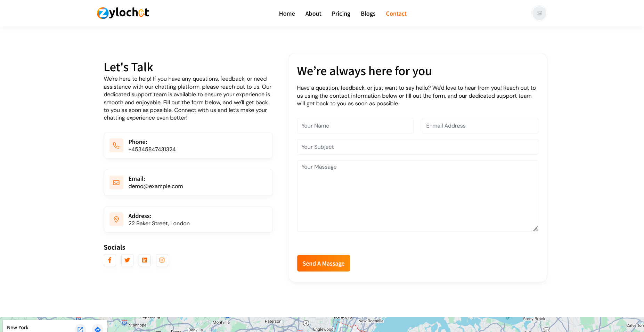Click the map directions arrow icon
Viewport: 644px width, 332px height.
coord(98,329)
